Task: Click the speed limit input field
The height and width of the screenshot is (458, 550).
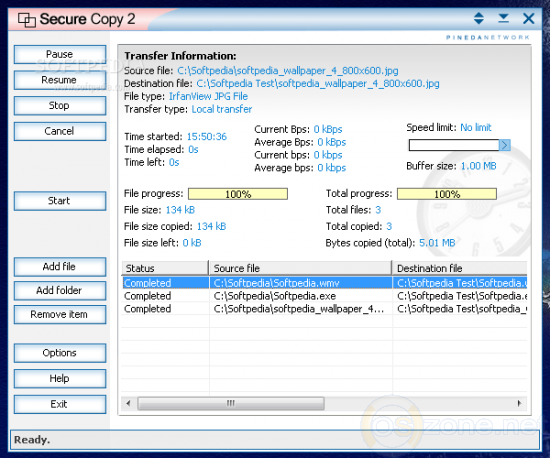Action: coord(454,145)
